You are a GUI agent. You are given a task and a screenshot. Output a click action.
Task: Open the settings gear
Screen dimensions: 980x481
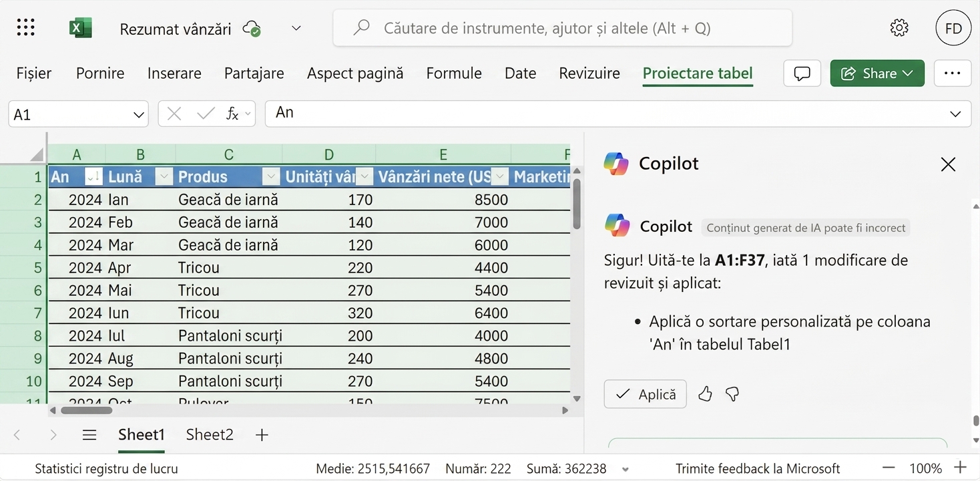899,28
